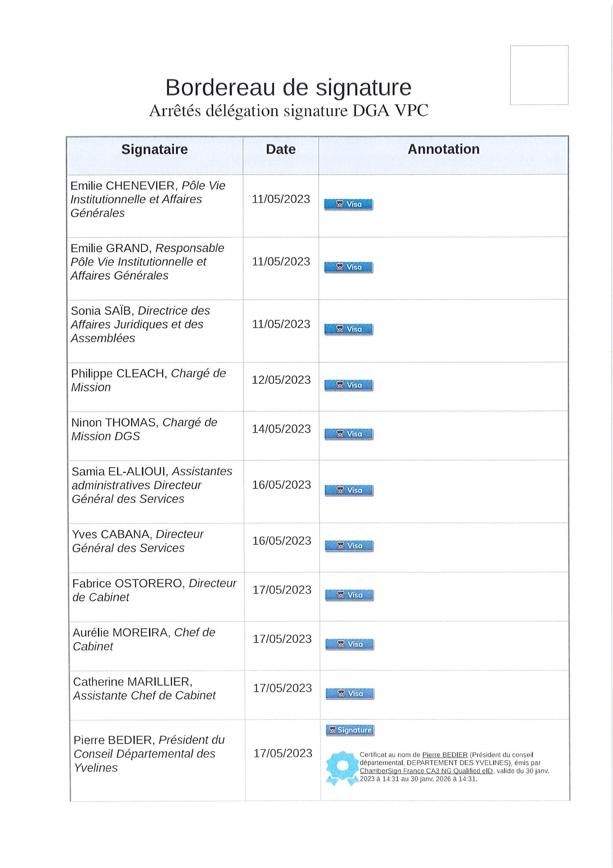This screenshot has height=868, width=613.
Task: Click the blue certificate rosette seal icon
Action: [x=342, y=767]
